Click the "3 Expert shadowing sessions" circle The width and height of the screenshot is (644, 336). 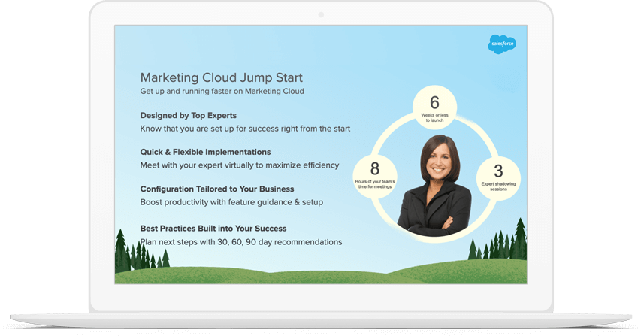[498, 179]
